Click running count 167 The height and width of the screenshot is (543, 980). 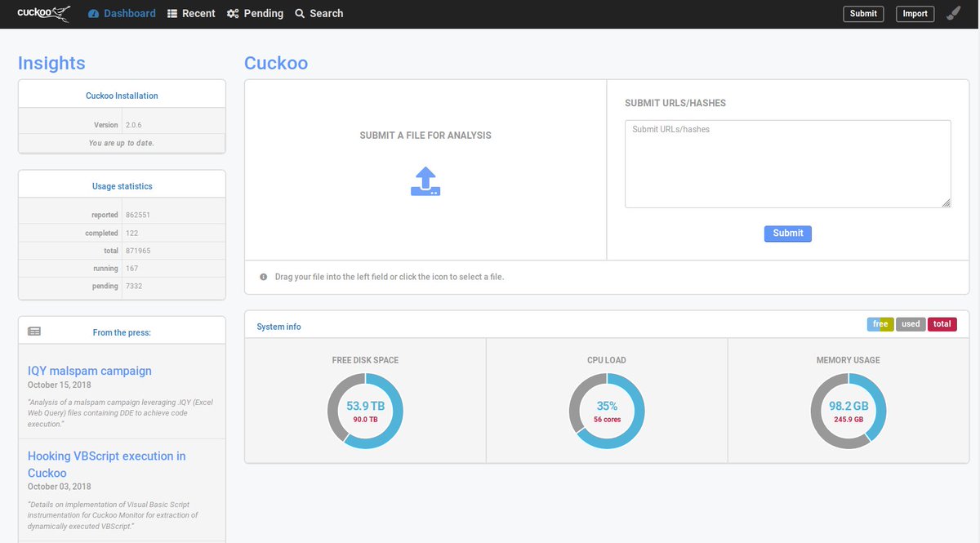[x=131, y=269]
